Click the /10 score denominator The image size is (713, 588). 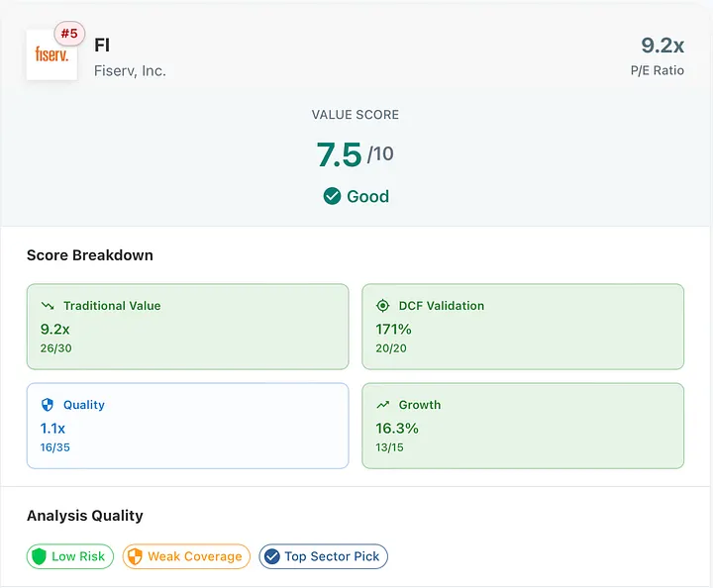[380, 154]
